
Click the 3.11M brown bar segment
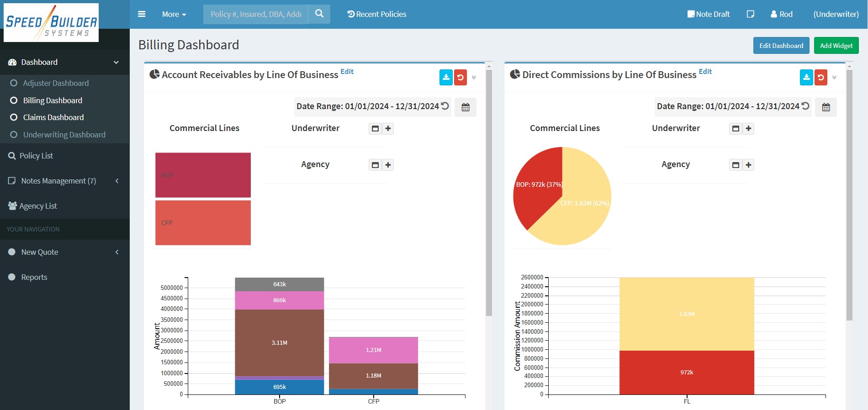[x=280, y=343]
